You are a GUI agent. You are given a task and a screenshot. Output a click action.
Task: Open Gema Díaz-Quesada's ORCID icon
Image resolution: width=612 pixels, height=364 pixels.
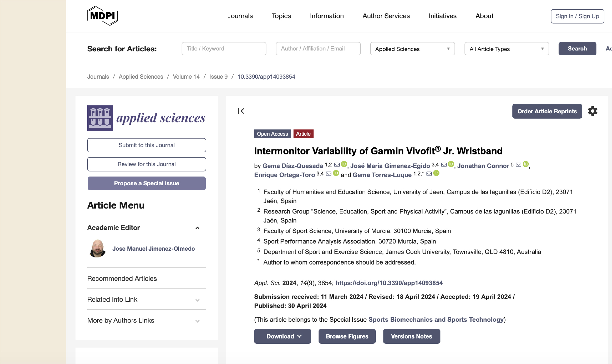[344, 164]
